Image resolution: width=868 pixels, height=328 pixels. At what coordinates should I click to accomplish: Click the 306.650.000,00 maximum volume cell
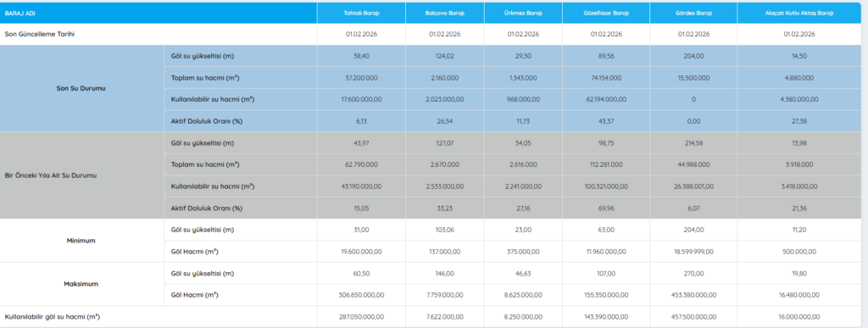click(x=361, y=295)
